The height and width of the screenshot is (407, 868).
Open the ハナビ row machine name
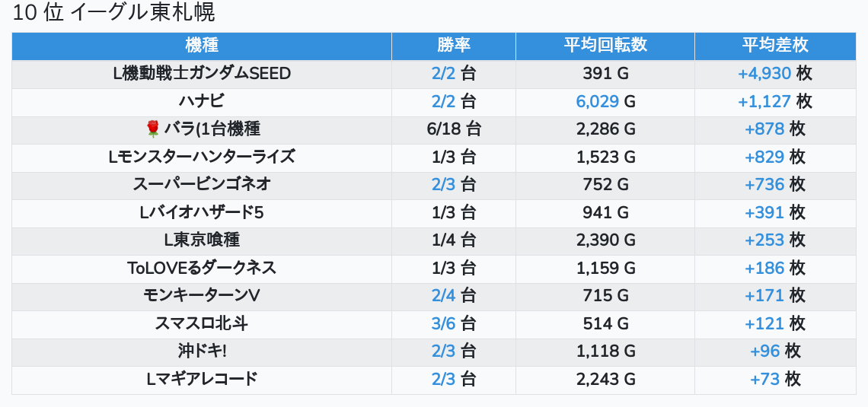tap(202, 102)
